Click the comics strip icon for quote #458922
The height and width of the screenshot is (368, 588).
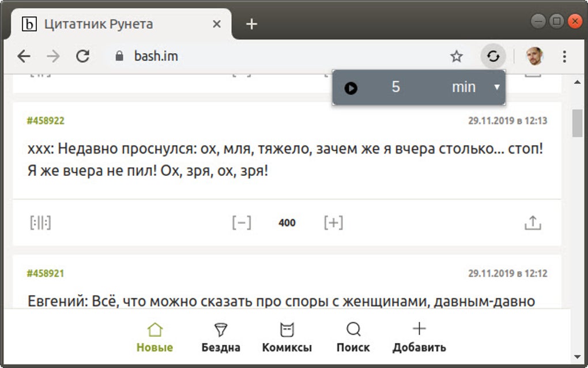pyautogui.click(x=40, y=223)
